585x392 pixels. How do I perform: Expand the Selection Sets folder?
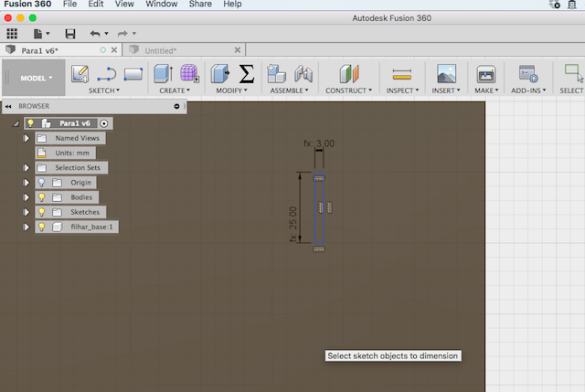tap(27, 167)
